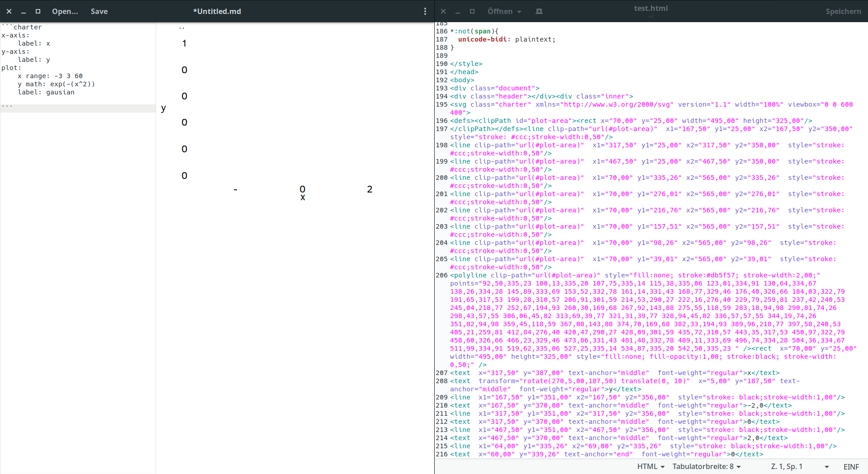
Task: Click Speichern to save test.html
Action: click(843, 11)
